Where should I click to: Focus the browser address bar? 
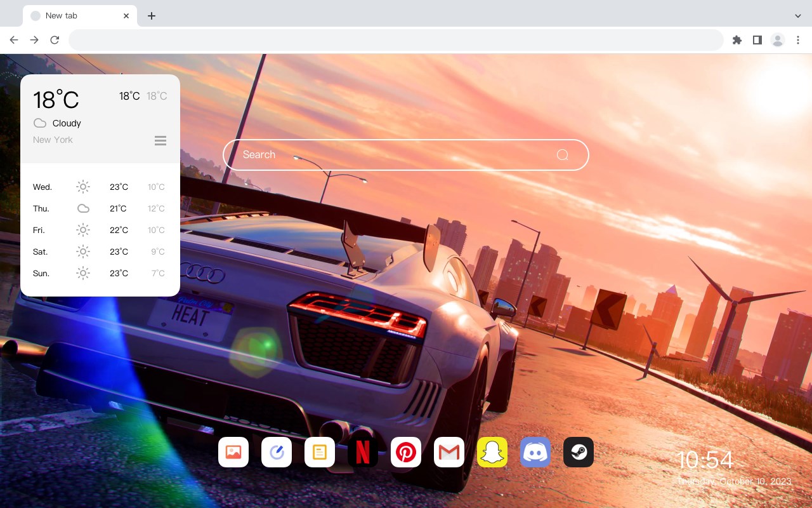pos(396,40)
